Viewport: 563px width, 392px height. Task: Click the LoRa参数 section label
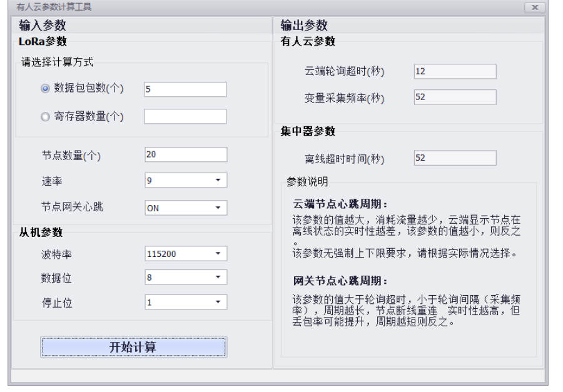click(43, 42)
